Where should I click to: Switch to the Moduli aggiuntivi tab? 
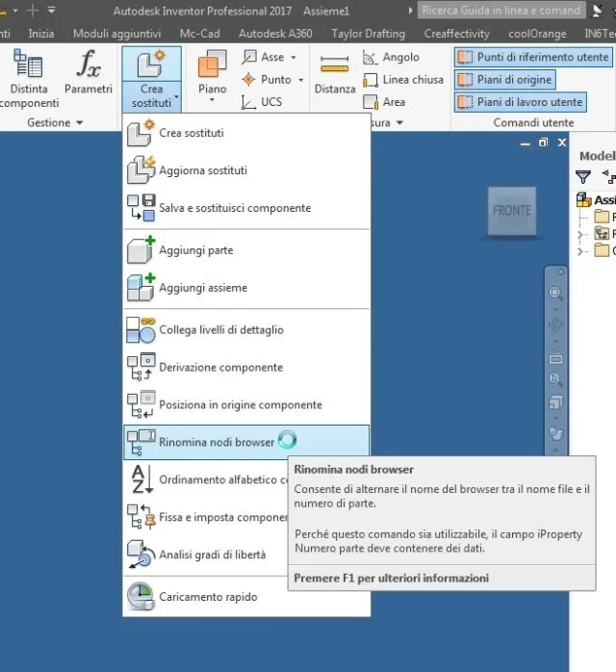click(x=117, y=34)
